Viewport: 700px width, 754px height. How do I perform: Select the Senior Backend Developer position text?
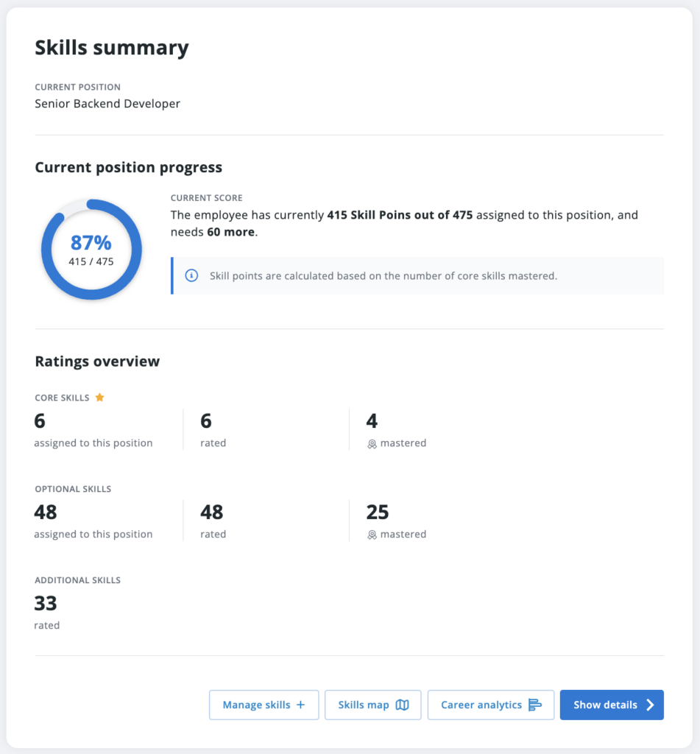point(107,104)
